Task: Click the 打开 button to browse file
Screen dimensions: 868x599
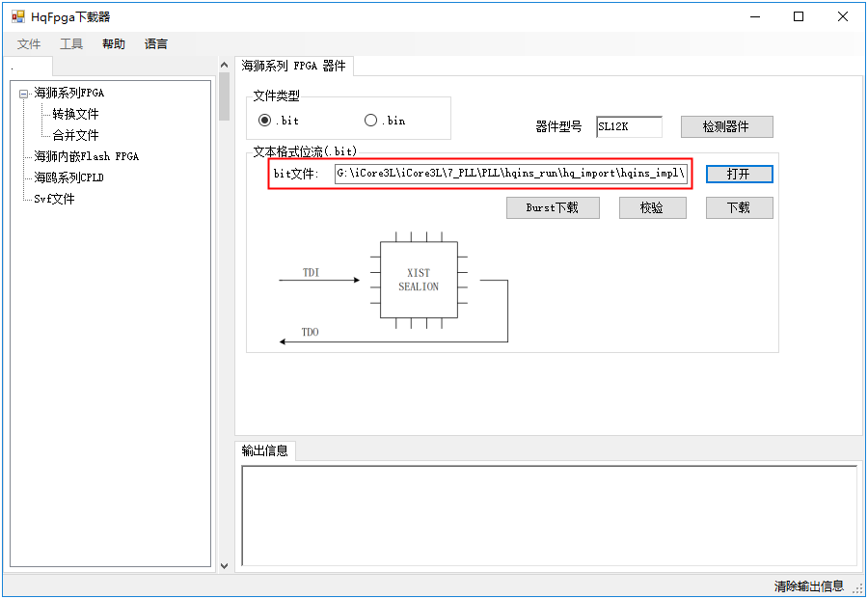Action: (739, 174)
